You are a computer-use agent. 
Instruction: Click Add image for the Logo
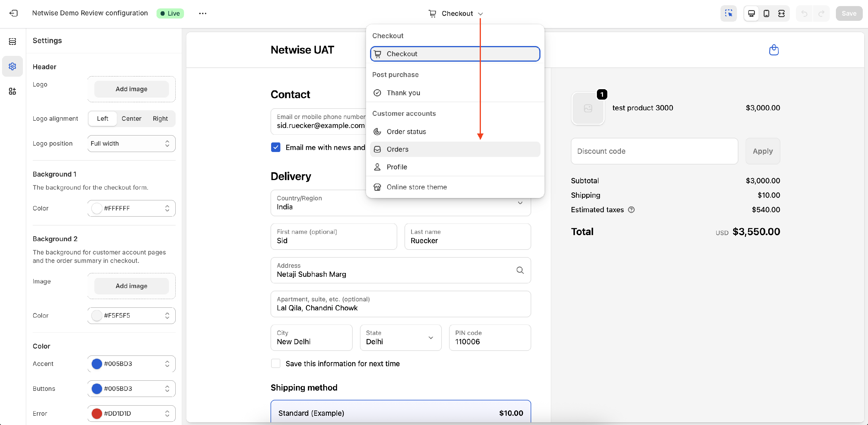pyautogui.click(x=131, y=89)
